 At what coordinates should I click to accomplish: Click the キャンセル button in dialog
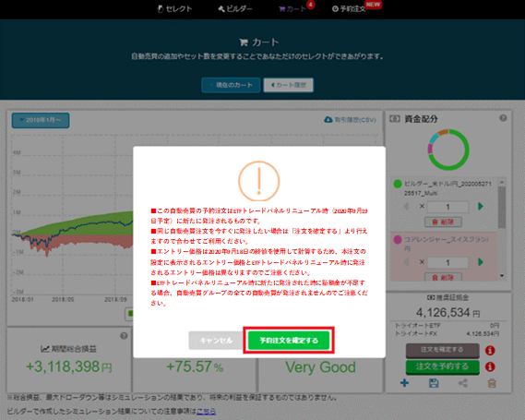pos(216,341)
